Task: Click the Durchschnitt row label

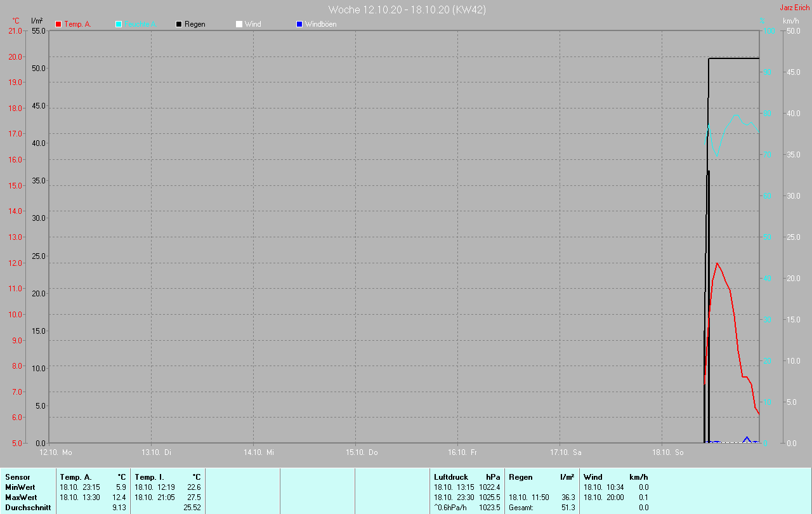Action: pyautogui.click(x=28, y=508)
